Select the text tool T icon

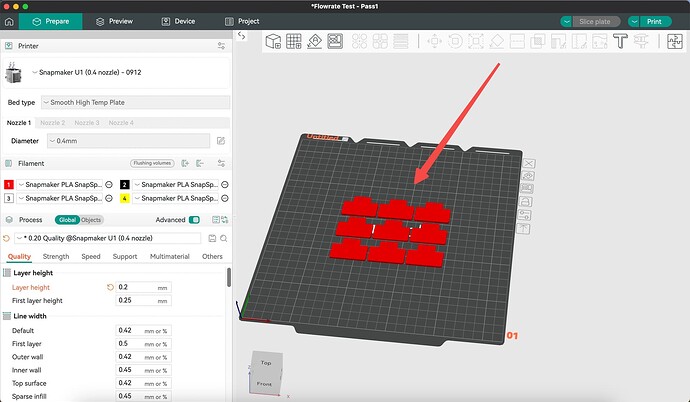[620, 41]
